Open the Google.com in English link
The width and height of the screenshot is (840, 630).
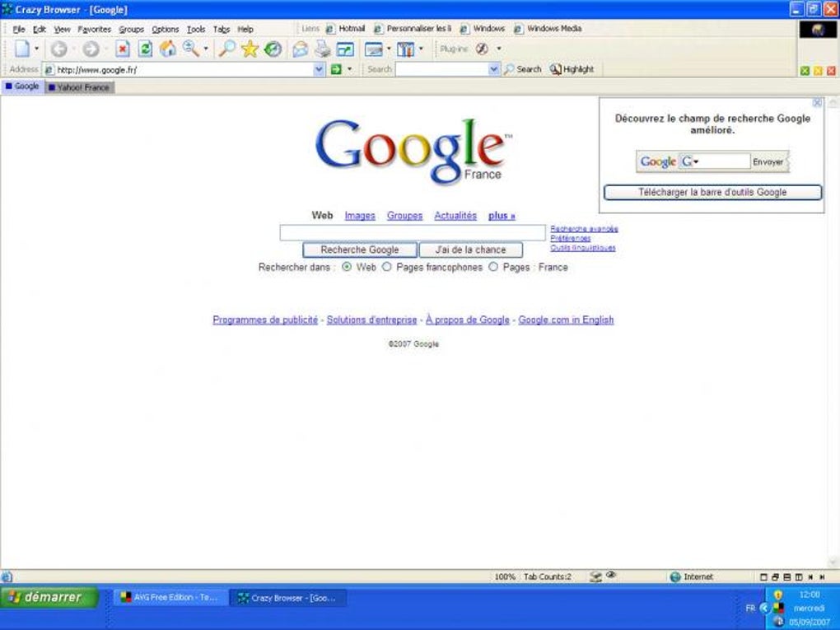click(x=566, y=320)
